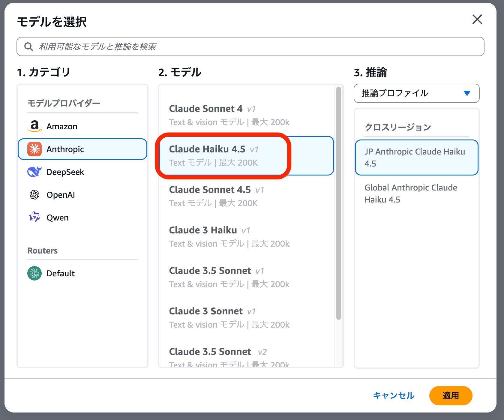
Task: Select Claude 3.5 Sonnet v1 model
Action: click(229, 277)
